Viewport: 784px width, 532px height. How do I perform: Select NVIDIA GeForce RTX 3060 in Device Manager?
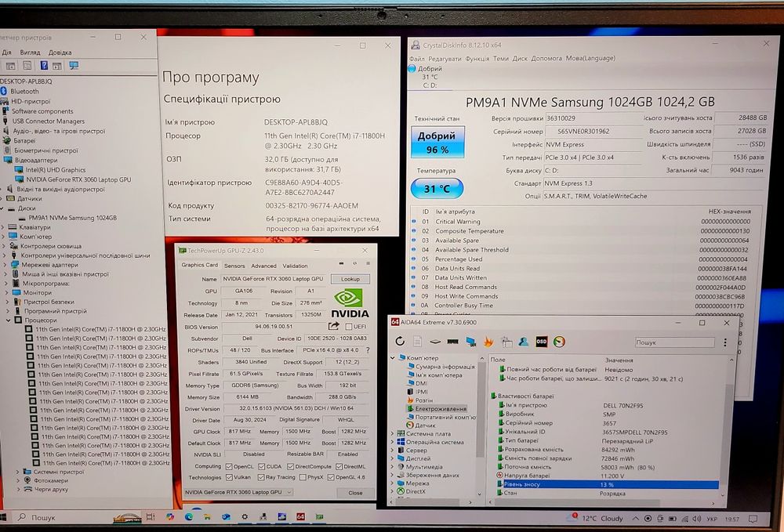78,179
